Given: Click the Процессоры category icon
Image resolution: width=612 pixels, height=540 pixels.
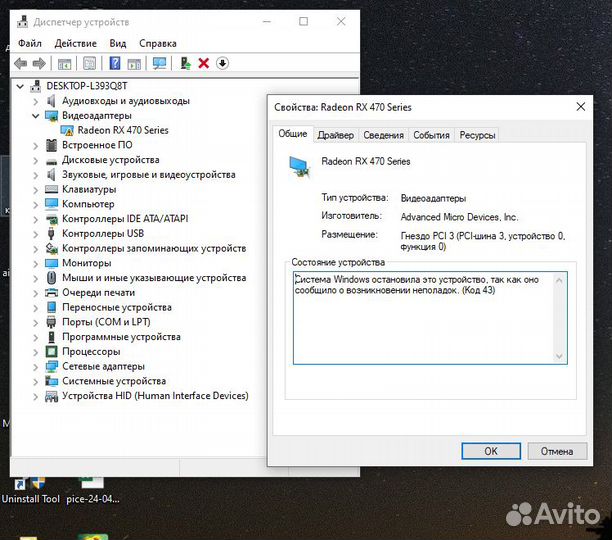Looking at the screenshot, I should 52,352.
